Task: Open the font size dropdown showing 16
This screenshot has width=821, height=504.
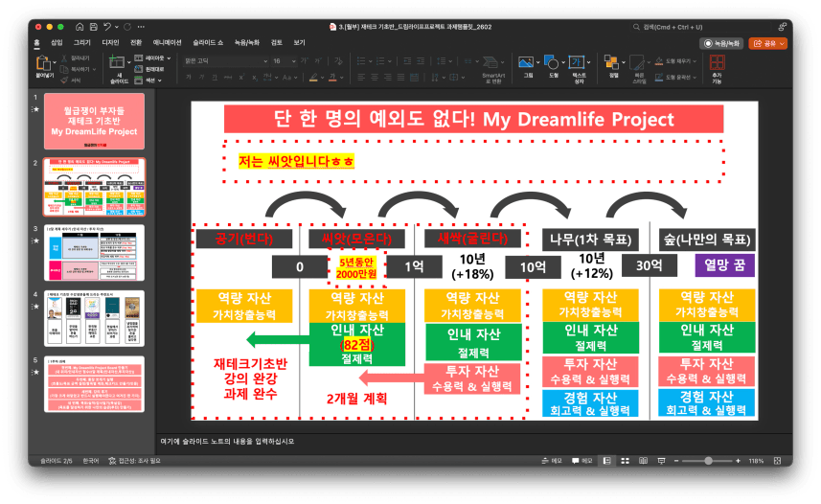Action: [x=285, y=60]
